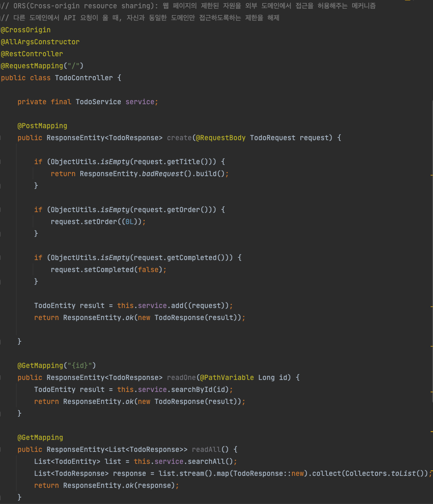Click 'response' argument in ResponseEntity.ok(response)
The width and height of the screenshot is (433, 504).
(154, 486)
